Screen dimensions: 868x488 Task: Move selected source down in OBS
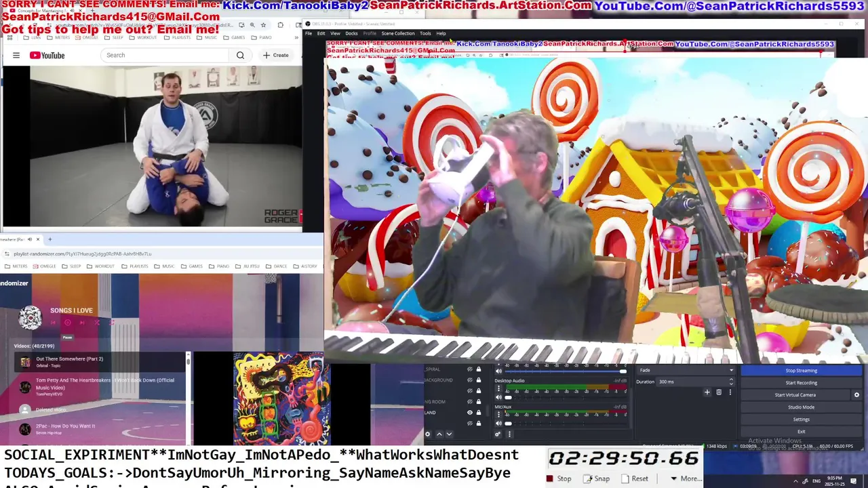(449, 434)
